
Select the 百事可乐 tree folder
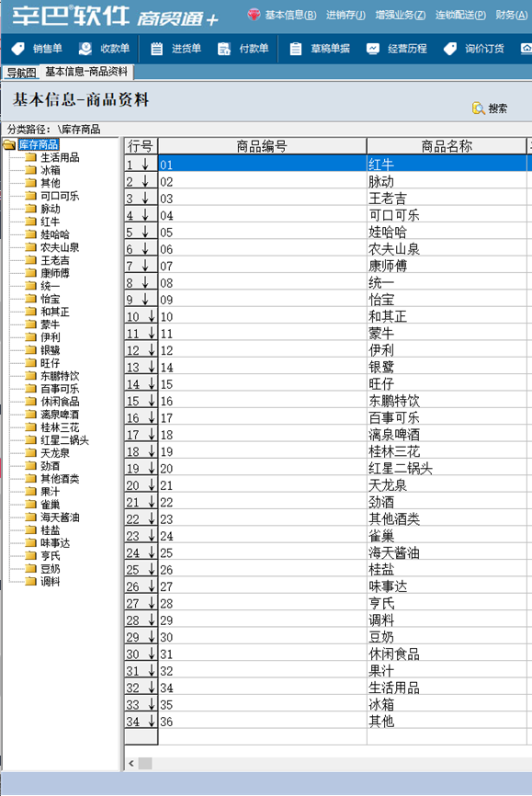click(x=60, y=389)
